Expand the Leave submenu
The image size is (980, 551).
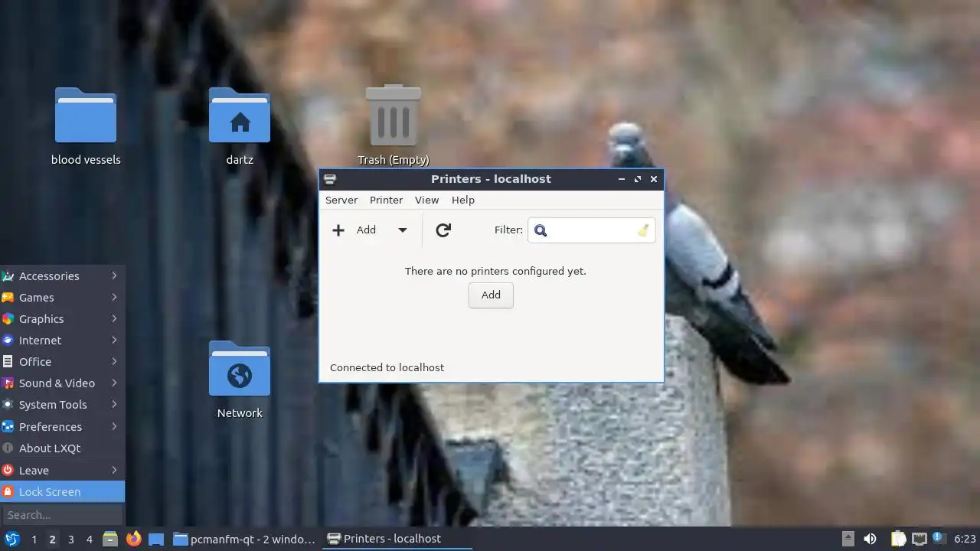pyautogui.click(x=62, y=470)
